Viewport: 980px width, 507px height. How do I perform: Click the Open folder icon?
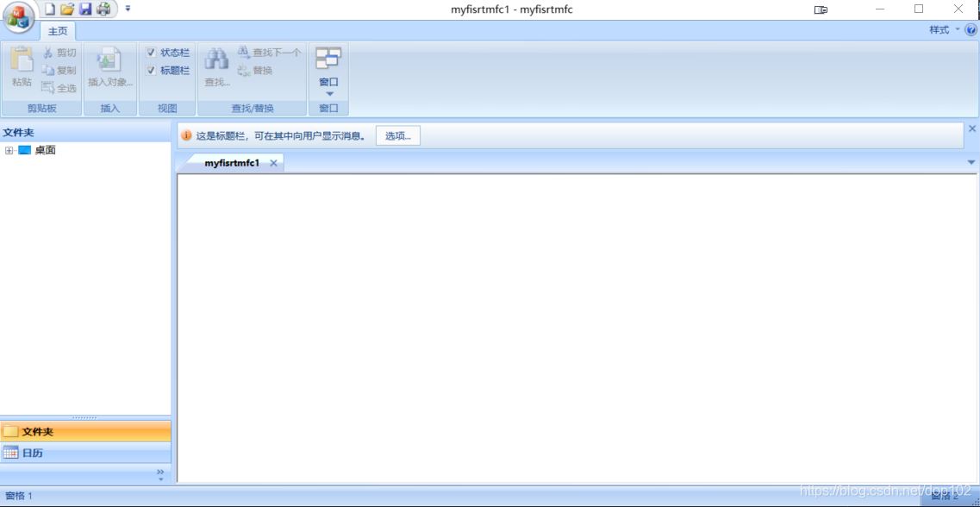pos(67,9)
